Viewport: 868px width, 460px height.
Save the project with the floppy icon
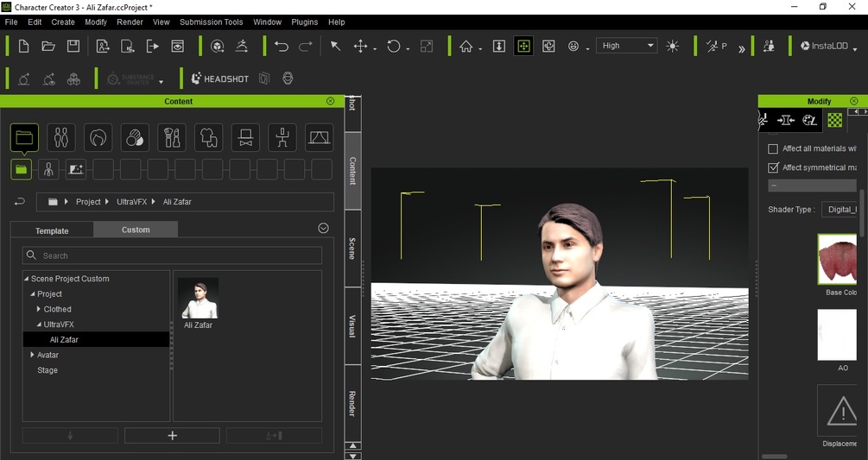click(x=73, y=46)
